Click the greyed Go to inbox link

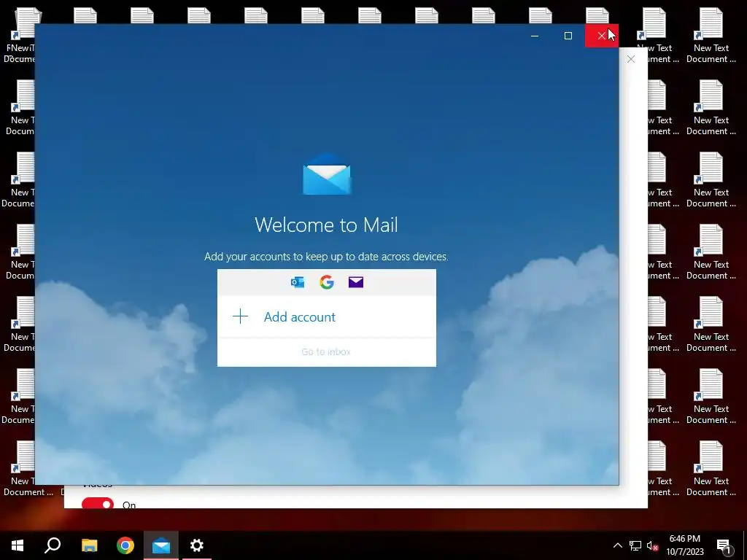326,352
